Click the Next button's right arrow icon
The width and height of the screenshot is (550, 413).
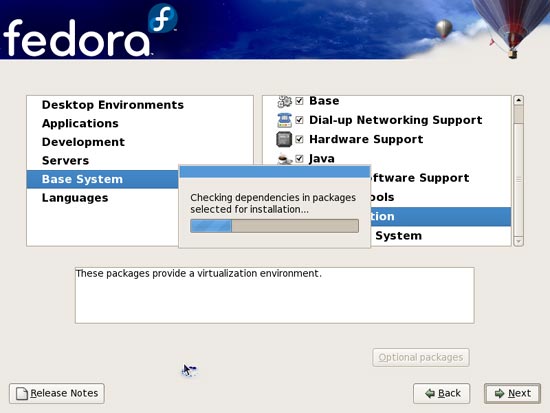coord(499,394)
